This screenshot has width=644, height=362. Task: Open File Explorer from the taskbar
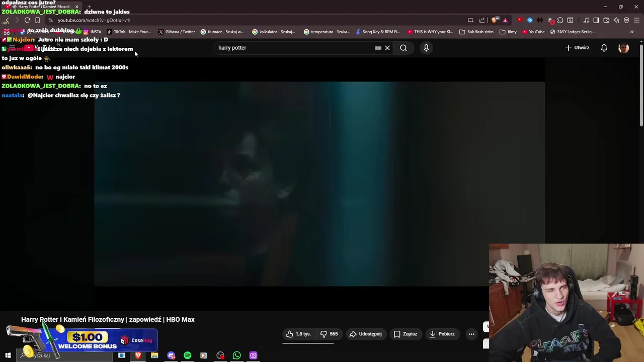tap(154, 355)
